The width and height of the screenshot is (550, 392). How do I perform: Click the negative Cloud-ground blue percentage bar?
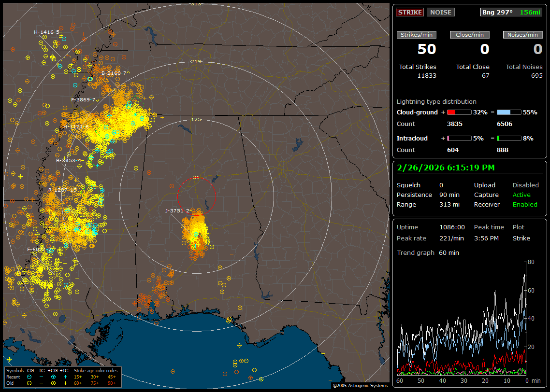pos(509,112)
